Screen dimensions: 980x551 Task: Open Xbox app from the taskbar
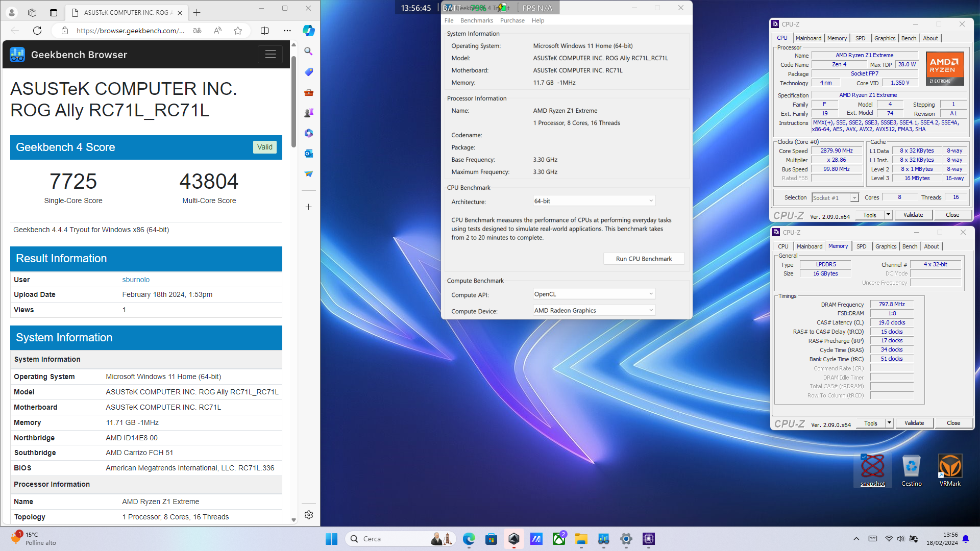click(559, 539)
